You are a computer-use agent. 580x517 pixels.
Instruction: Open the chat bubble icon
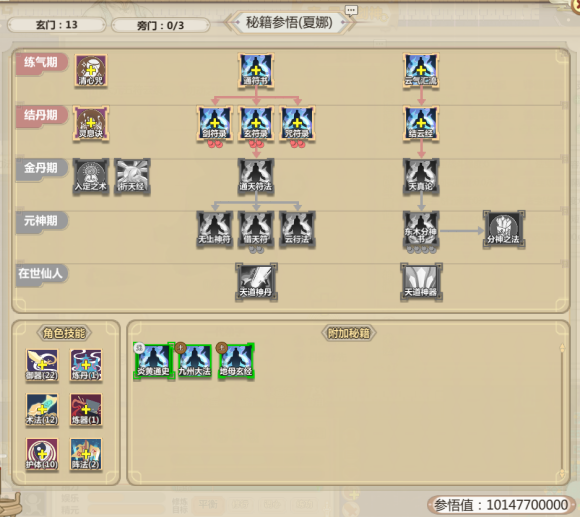(x=351, y=10)
